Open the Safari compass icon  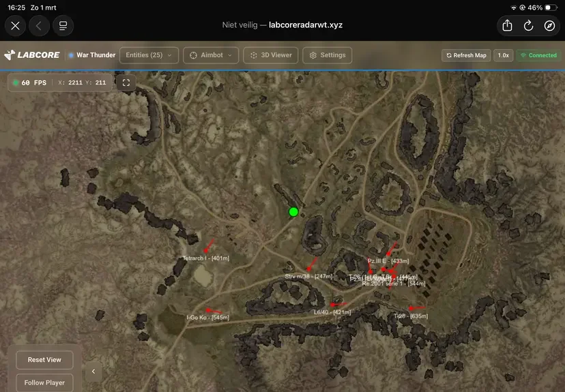pos(549,26)
